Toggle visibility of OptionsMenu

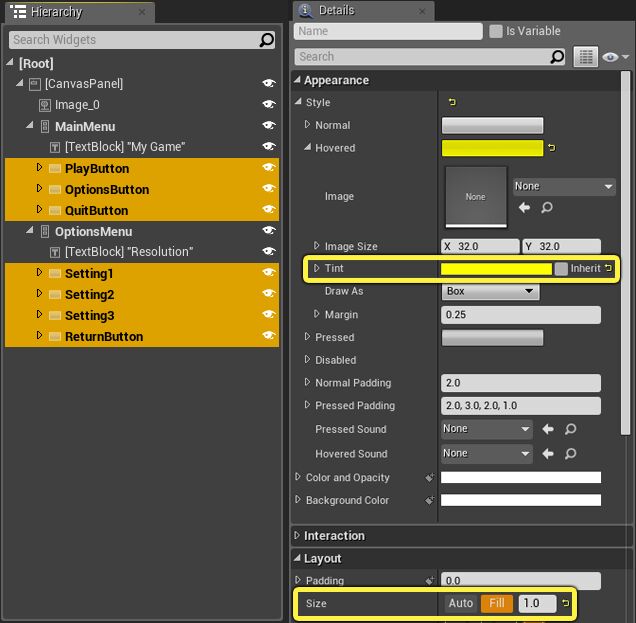tap(269, 230)
